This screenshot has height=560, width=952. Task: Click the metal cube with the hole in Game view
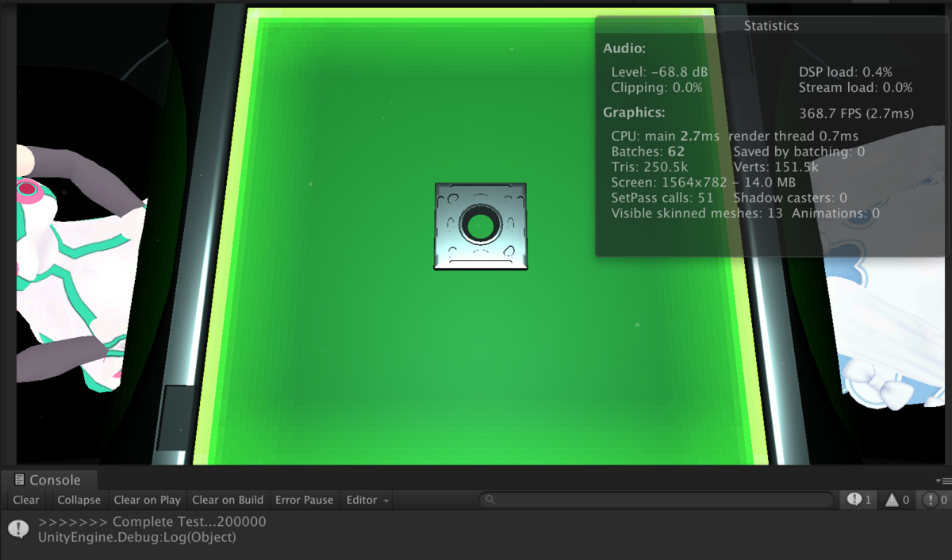click(x=481, y=226)
